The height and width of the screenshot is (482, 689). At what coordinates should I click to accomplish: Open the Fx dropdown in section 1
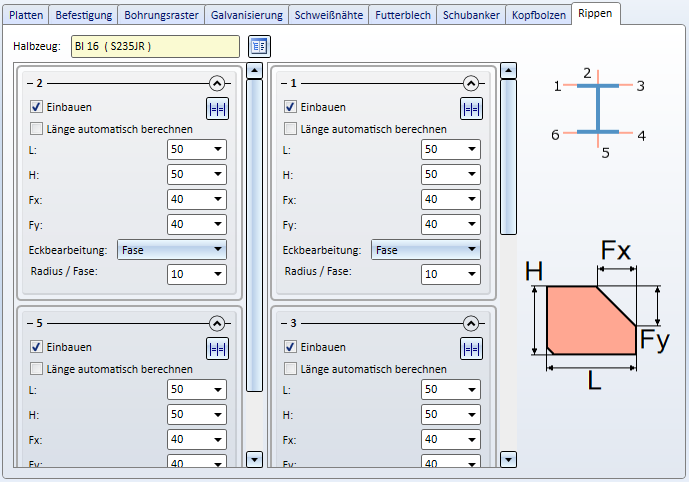pyautogui.click(x=451, y=199)
